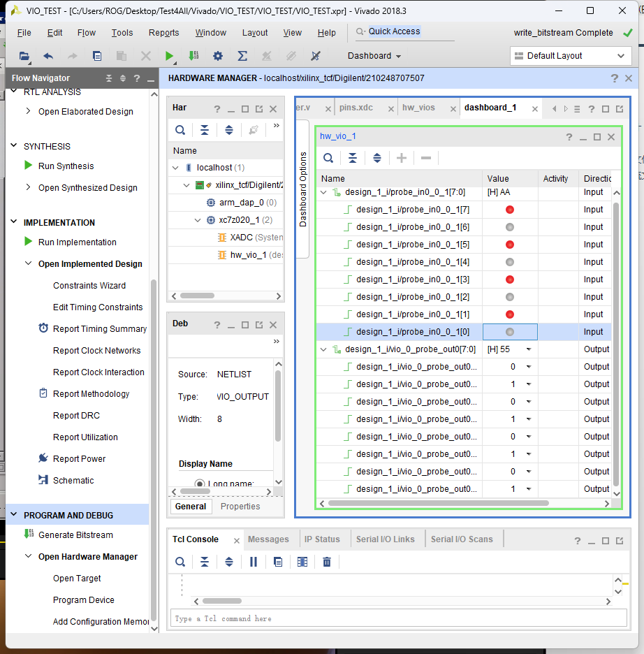Screen dimensions: 644x654
Task: Open the Dashboard Options side tab
Action: click(x=303, y=189)
